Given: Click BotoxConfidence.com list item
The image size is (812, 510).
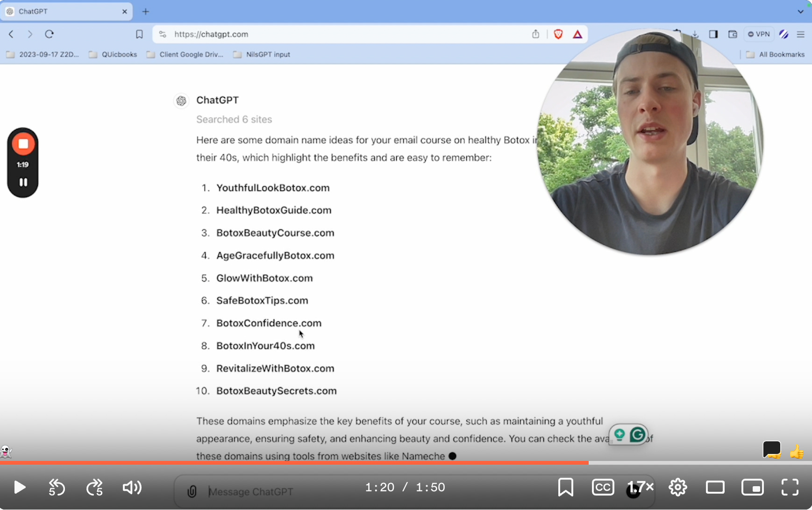Looking at the screenshot, I should click(269, 323).
